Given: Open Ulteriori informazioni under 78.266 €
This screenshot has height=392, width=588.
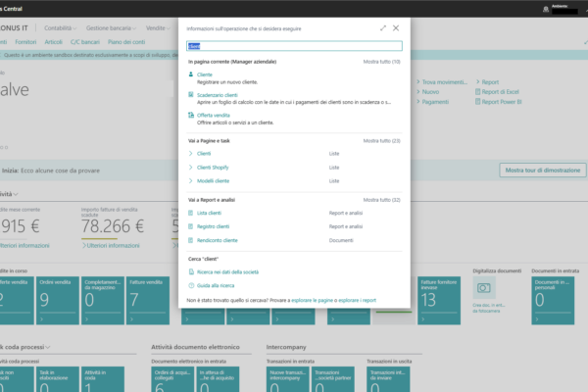Looking at the screenshot, I should tap(111, 246).
